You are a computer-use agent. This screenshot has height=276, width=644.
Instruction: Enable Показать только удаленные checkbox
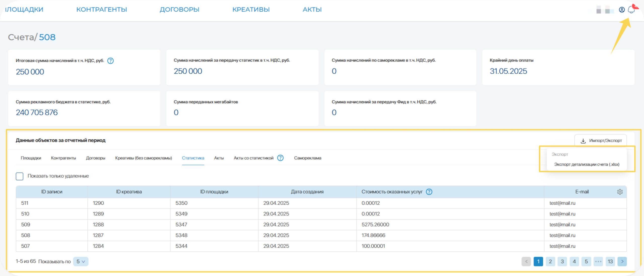pos(19,176)
